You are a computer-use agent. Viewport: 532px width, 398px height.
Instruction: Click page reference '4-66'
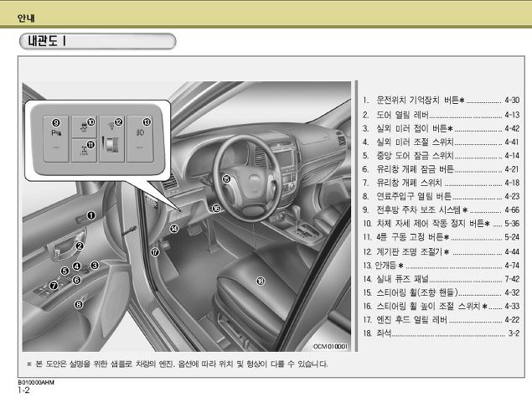pyautogui.click(x=512, y=209)
